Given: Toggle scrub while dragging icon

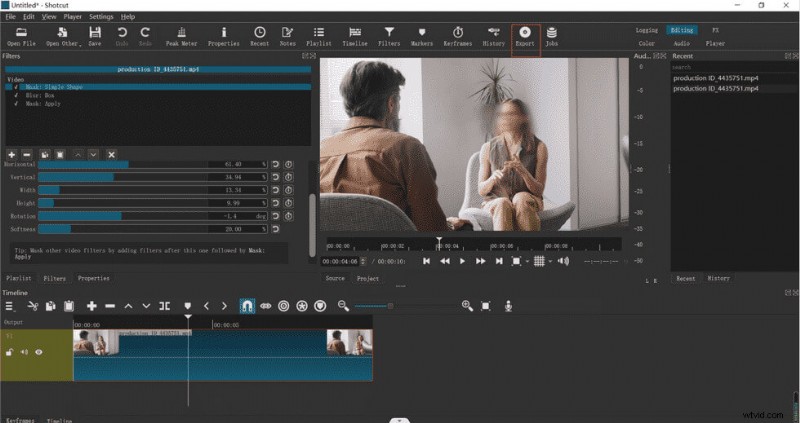Looking at the screenshot, I should click(265, 306).
